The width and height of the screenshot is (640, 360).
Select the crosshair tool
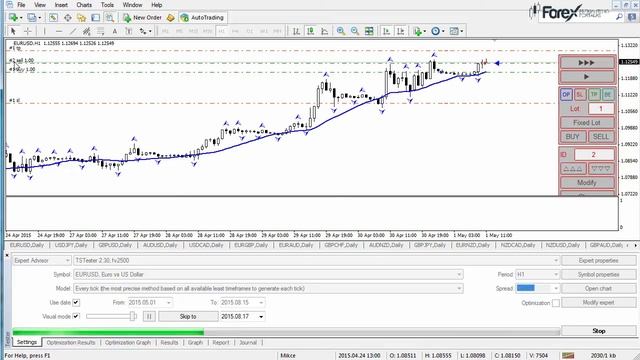[27, 31]
